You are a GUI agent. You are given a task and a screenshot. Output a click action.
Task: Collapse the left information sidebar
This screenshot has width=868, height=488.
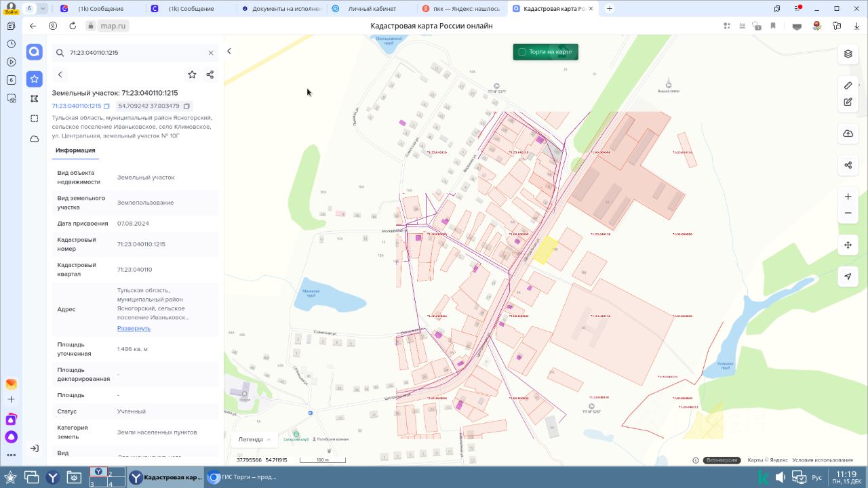click(x=229, y=52)
